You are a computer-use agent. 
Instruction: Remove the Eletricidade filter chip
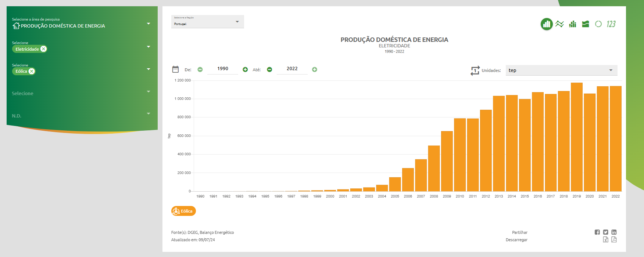coord(43,49)
